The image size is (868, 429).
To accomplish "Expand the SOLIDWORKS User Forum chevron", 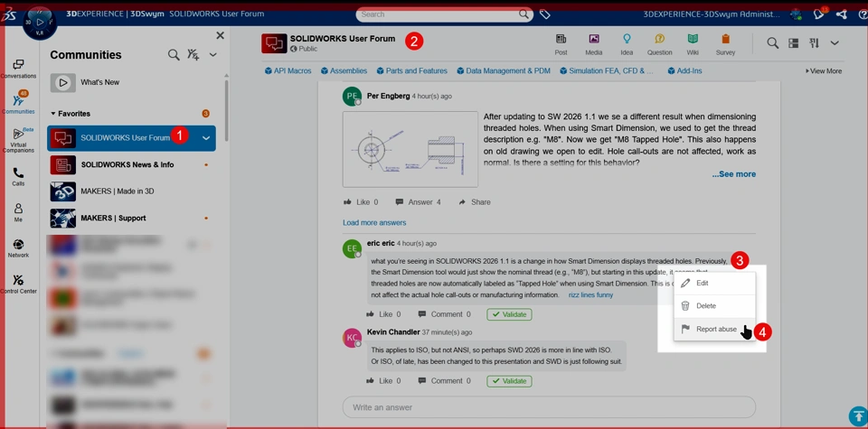I will tap(206, 137).
